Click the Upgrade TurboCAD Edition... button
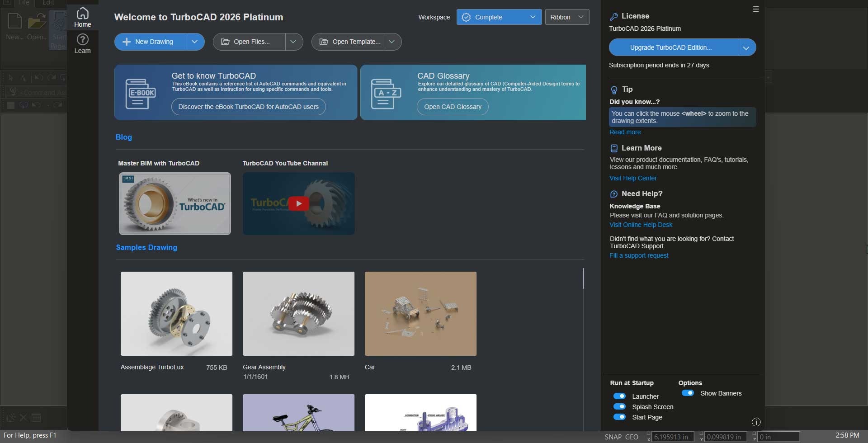868x443 pixels. 673,47
